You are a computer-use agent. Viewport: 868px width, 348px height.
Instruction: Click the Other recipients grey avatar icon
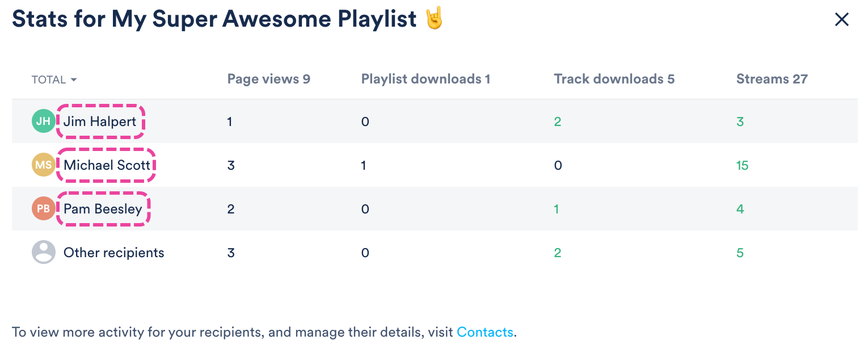(x=43, y=253)
